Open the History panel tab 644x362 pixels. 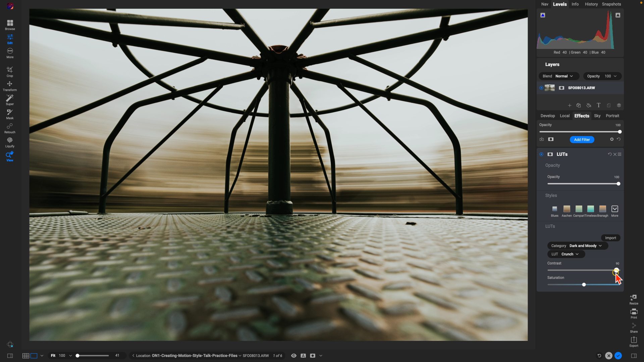[591, 4]
